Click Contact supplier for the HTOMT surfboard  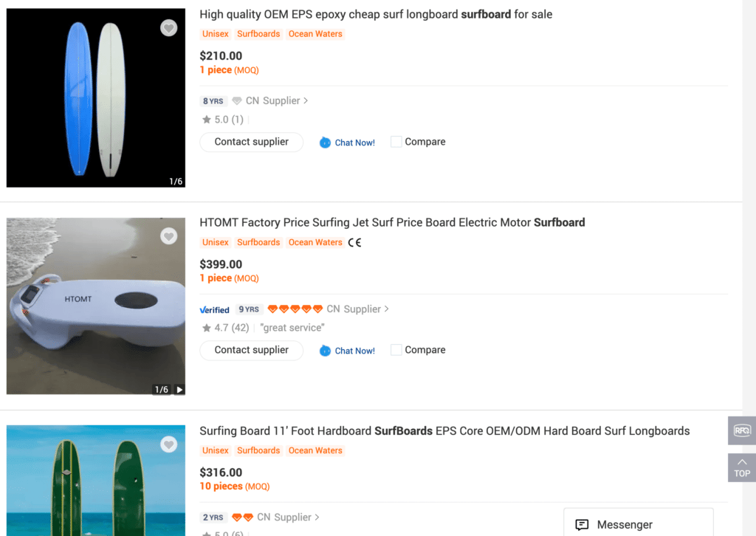[x=251, y=350]
